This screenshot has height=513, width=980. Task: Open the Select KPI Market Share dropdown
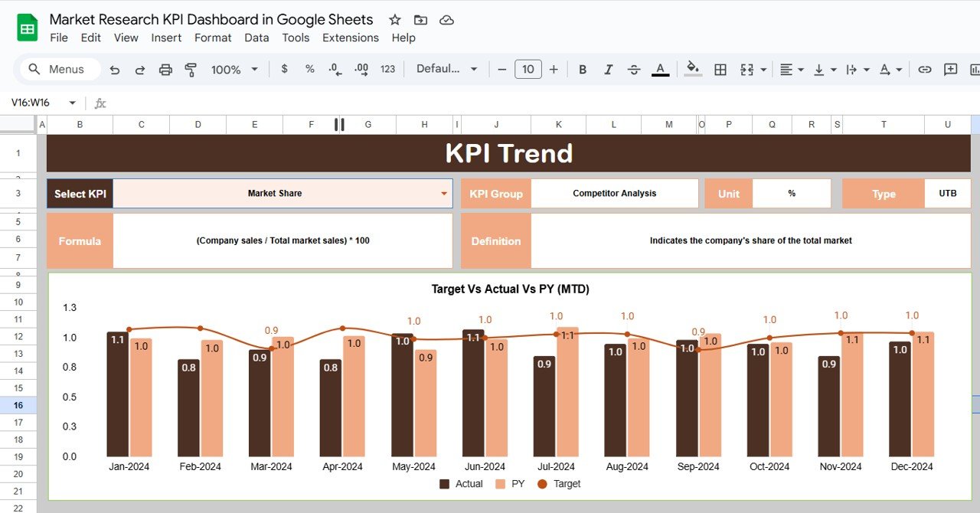pyautogui.click(x=443, y=194)
